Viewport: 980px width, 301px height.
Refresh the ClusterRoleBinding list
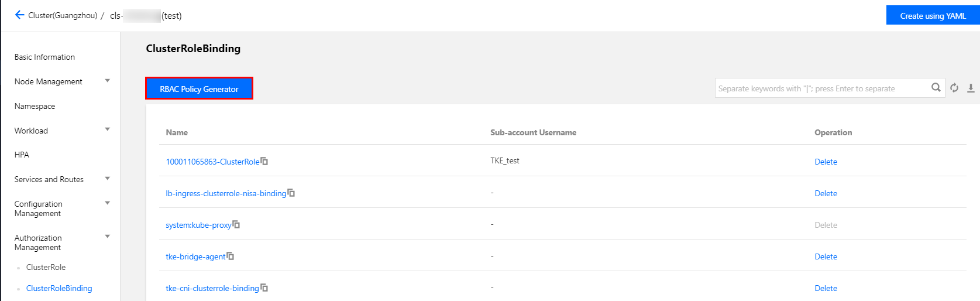(x=954, y=88)
